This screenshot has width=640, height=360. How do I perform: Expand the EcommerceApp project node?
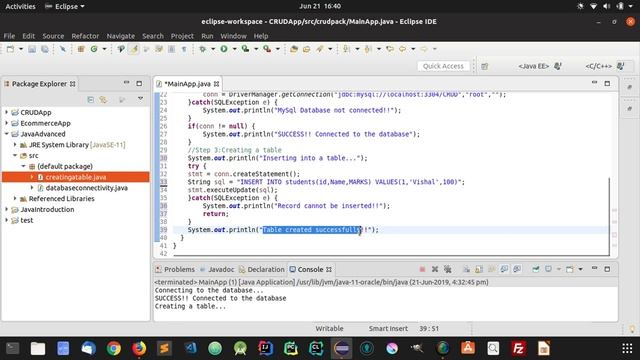pos(6,123)
